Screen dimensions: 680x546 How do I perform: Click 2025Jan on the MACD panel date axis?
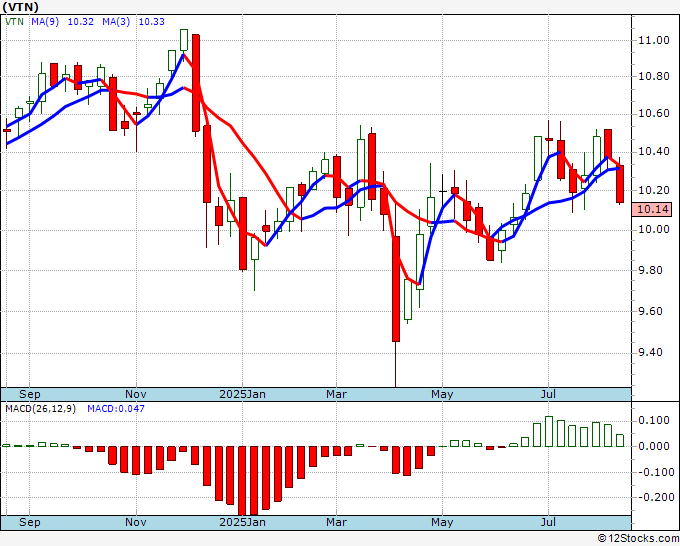[242, 522]
